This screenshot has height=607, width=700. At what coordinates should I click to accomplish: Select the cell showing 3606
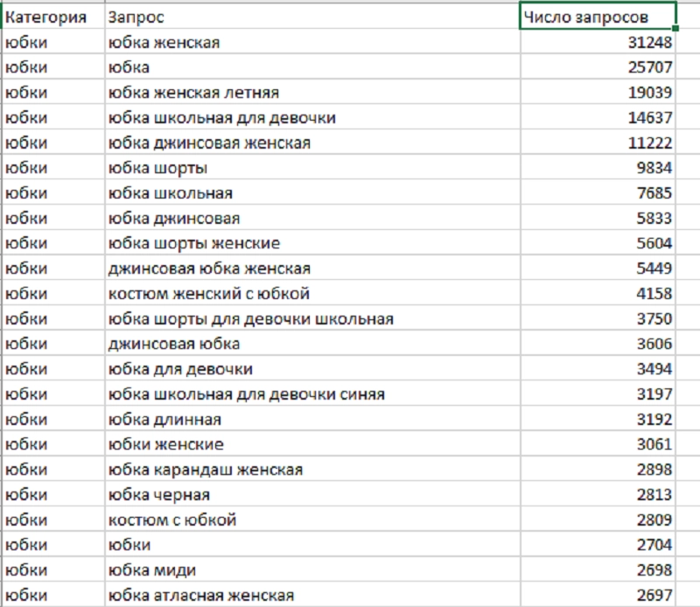[597, 344]
